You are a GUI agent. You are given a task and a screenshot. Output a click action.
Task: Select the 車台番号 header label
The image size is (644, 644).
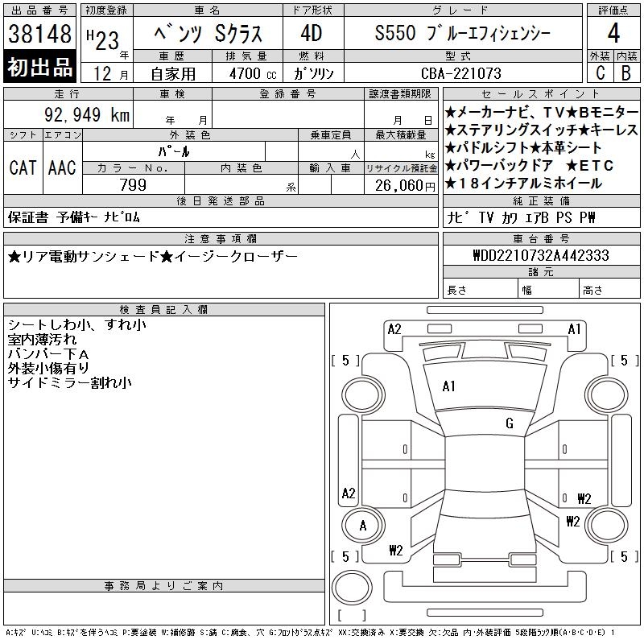(541, 238)
